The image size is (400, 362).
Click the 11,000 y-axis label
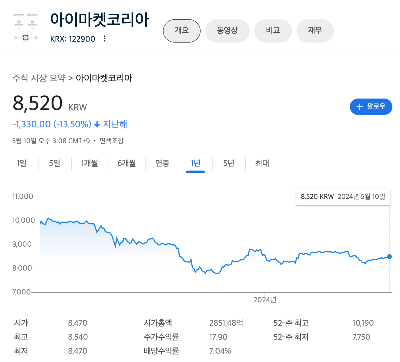23,196
